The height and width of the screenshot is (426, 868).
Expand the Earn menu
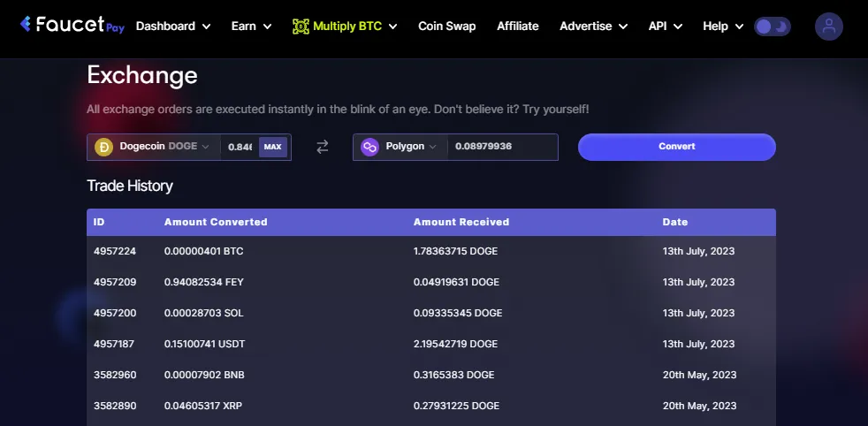[x=251, y=26]
